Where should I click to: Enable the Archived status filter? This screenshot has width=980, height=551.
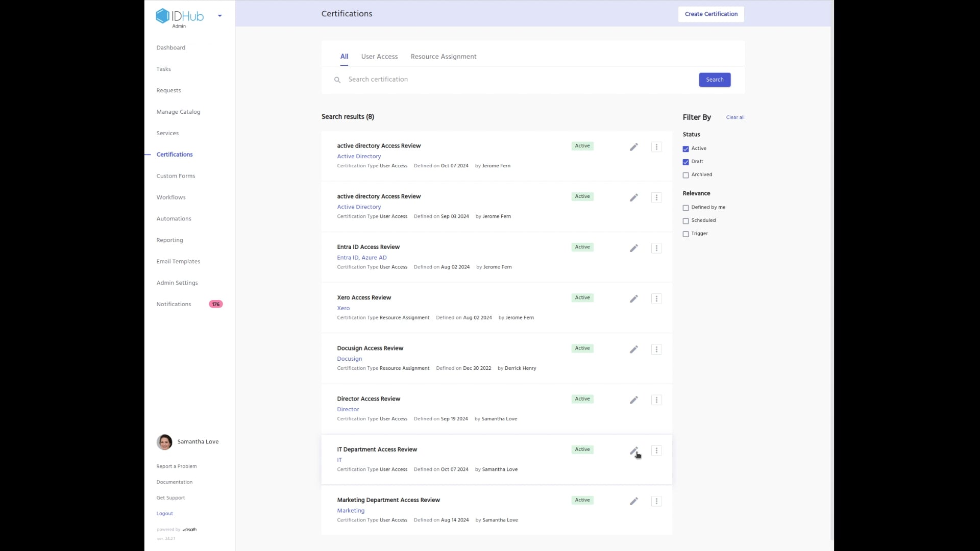click(686, 174)
